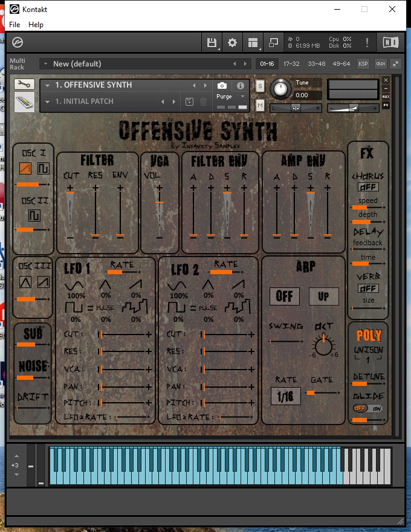Switch to rack page 49-64
Image resolution: width=411 pixels, height=532 pixels.
341,64
